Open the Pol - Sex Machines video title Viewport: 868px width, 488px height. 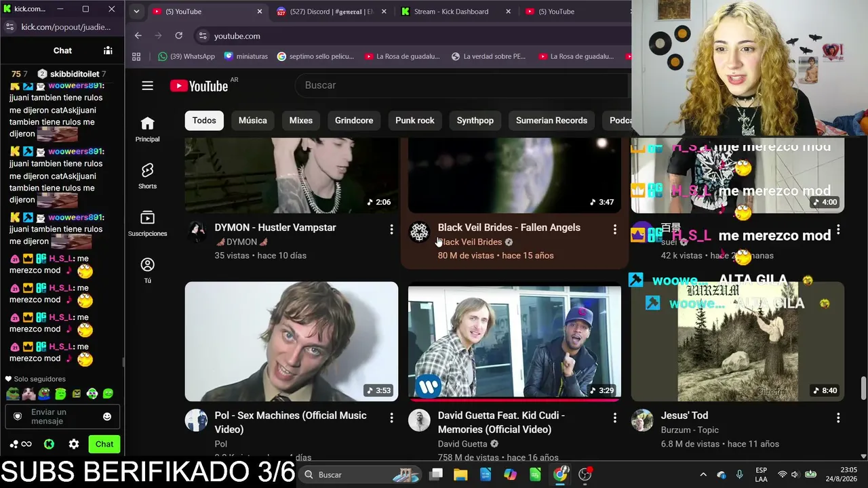pyautogui.click(x=290, y=422)
